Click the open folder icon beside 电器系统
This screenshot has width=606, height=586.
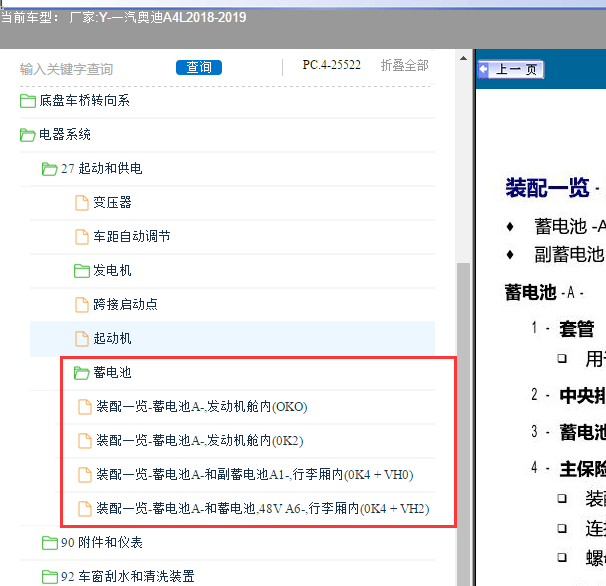click(28, 135)
